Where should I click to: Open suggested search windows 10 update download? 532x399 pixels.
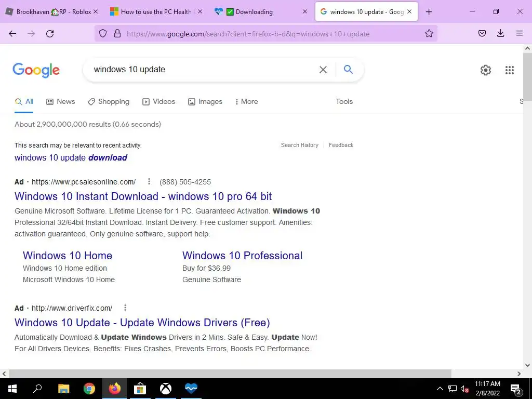point(71,157)
